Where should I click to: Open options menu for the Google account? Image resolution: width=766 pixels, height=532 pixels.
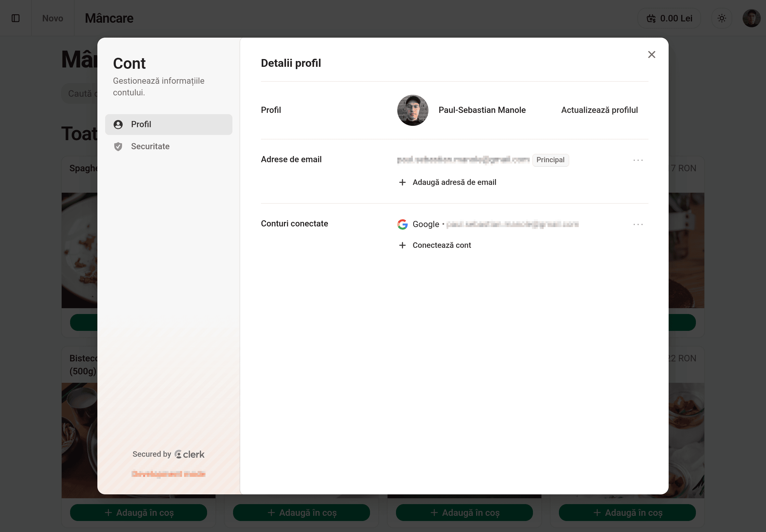tap(638, 224)
